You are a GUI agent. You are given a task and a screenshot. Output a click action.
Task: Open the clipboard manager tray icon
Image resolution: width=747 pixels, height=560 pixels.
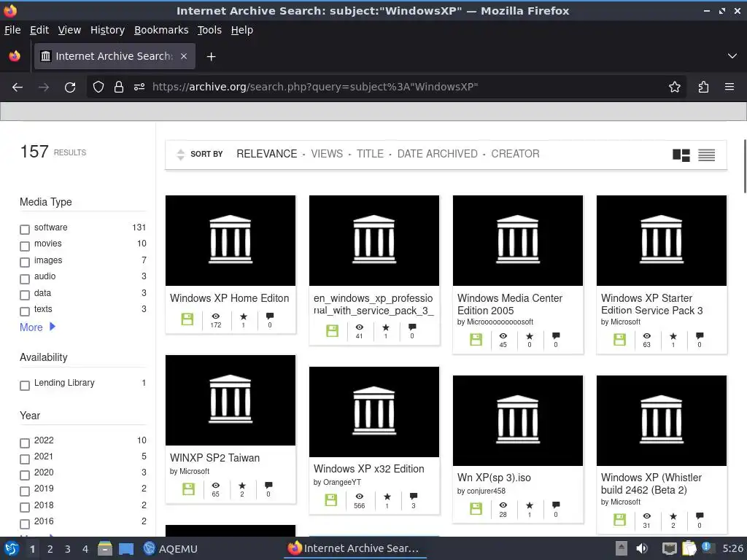tap(689, 548)
